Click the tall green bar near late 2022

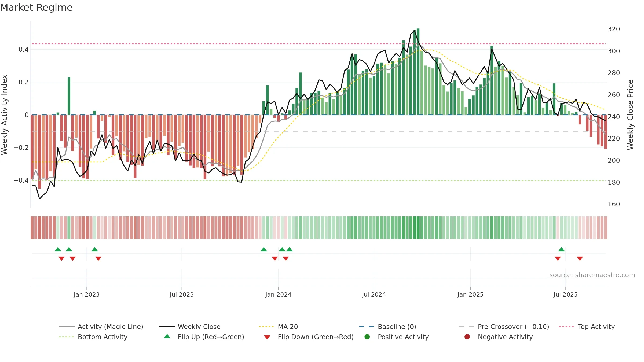[69, 96]
